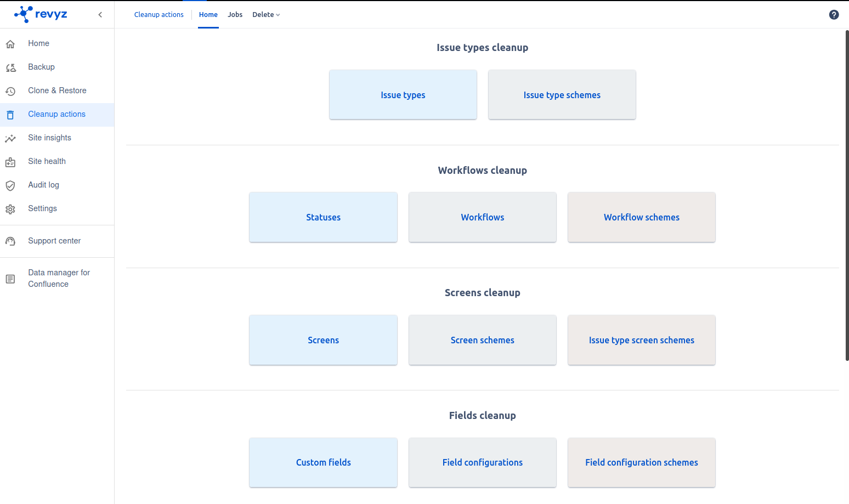Open Settings gear icon in sidebar
The width and height of the screenshot is (849, 504).
pyautogui.click(x=10, y=209)
